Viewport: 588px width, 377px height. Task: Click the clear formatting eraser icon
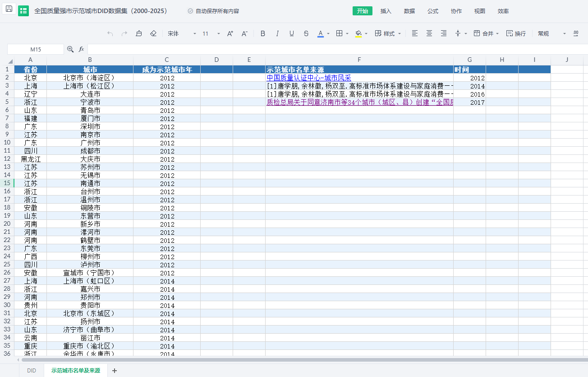(x=153, y=33)
